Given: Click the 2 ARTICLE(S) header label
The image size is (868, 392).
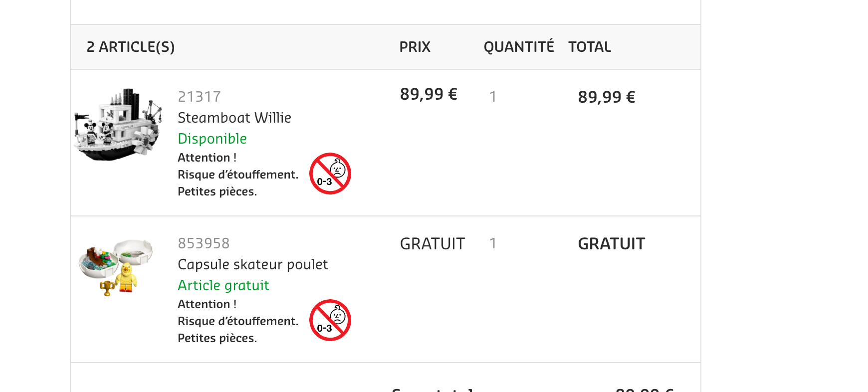Looking at the screenshot, I should click(131, 47).
